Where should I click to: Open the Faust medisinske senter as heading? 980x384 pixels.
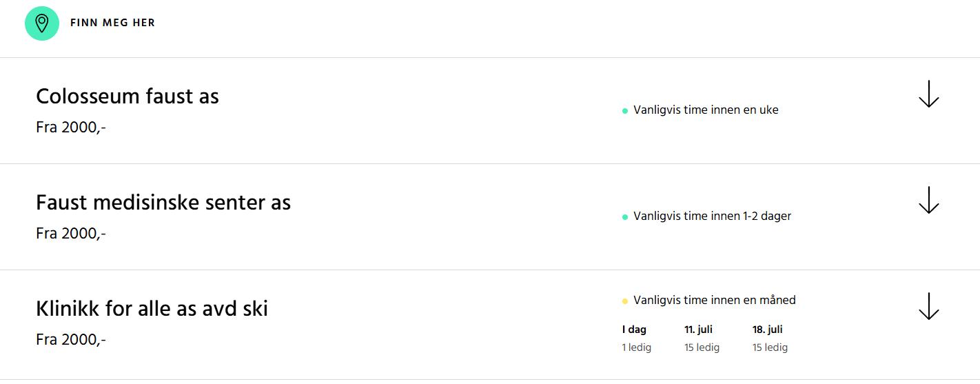pyautogui.click(x=163, y=203)
